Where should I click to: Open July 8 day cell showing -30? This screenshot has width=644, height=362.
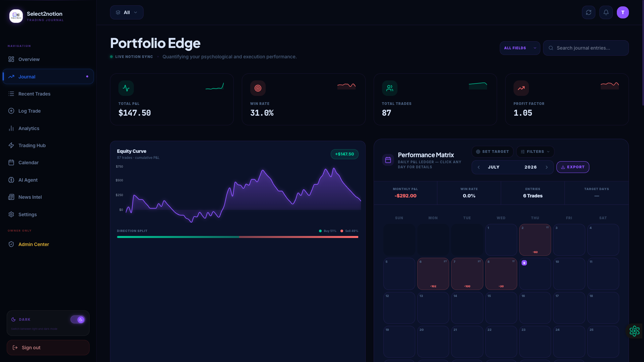point(501,274)
